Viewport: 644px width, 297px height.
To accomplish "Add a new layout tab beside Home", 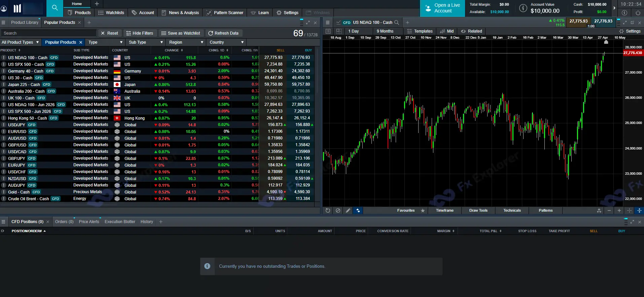I will [x=97, y=4].
